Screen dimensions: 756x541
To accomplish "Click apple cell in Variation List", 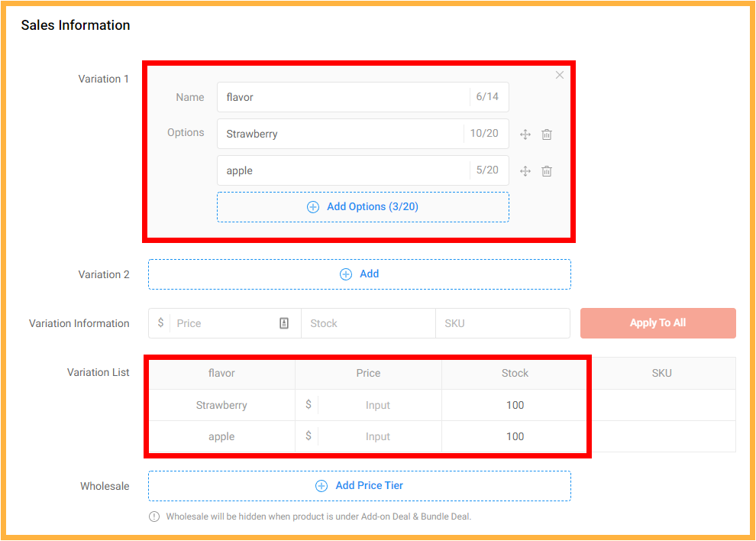I will 221,437.
